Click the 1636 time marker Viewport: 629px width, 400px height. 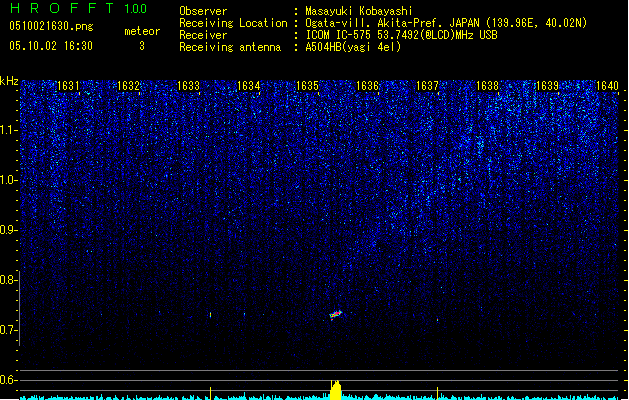click(367, 86)
